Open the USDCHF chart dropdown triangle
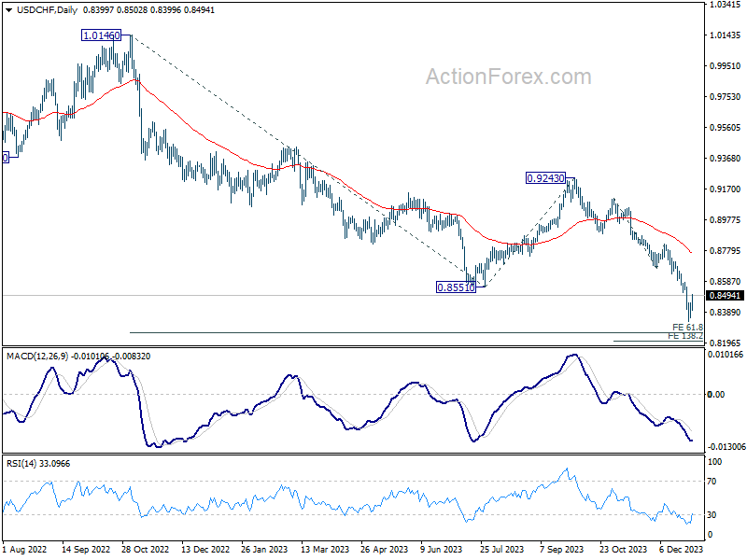 pyautogui.click(x=8, y=10)
